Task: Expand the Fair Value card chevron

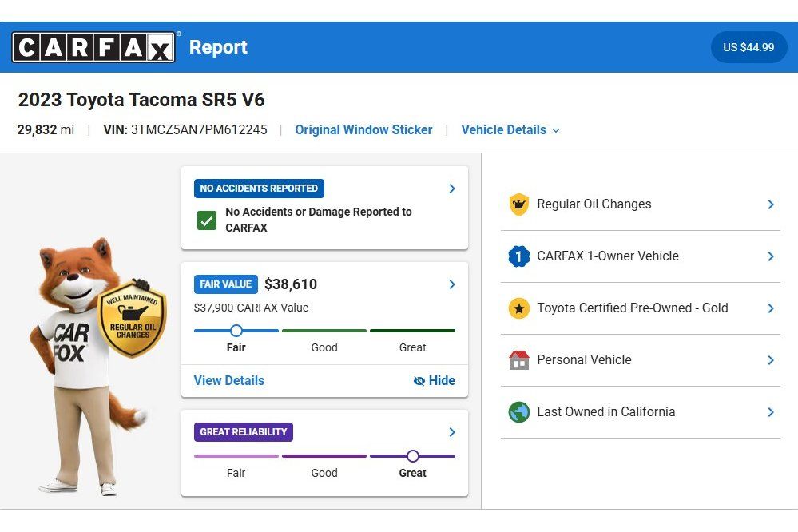Action: click(452, 284)
